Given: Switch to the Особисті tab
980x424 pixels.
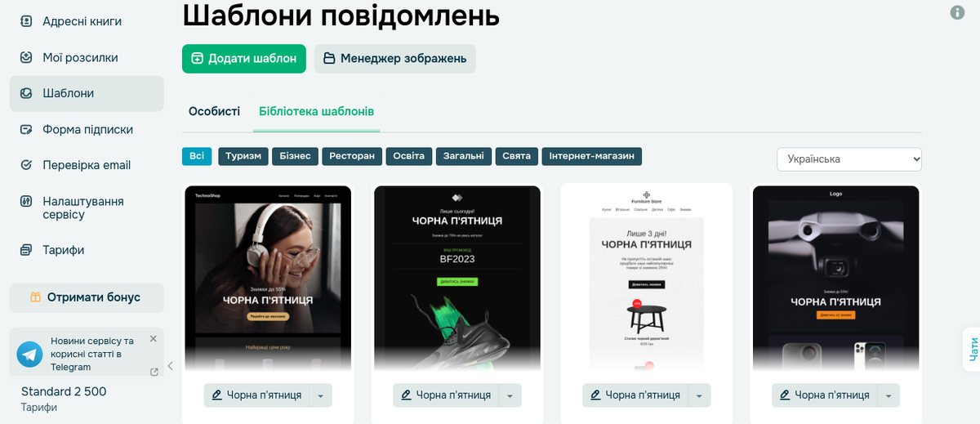Looking at the screenshot, I should point(215,111).
